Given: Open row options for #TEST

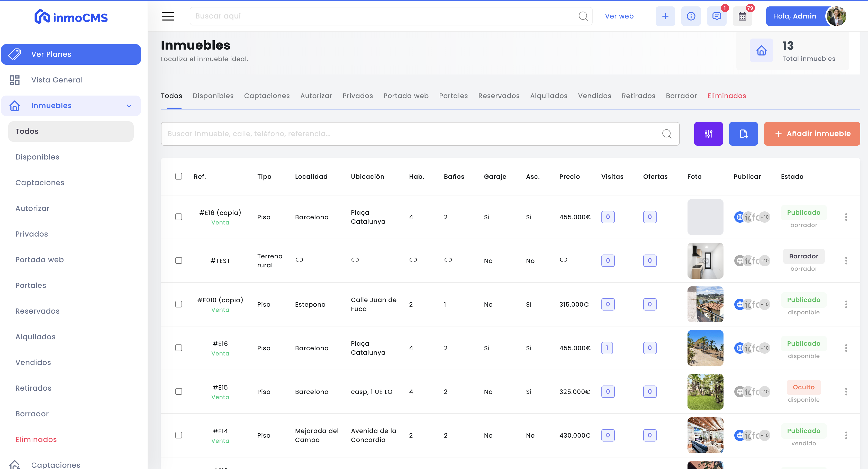Looking at the screenshot, I should (846, 261).
